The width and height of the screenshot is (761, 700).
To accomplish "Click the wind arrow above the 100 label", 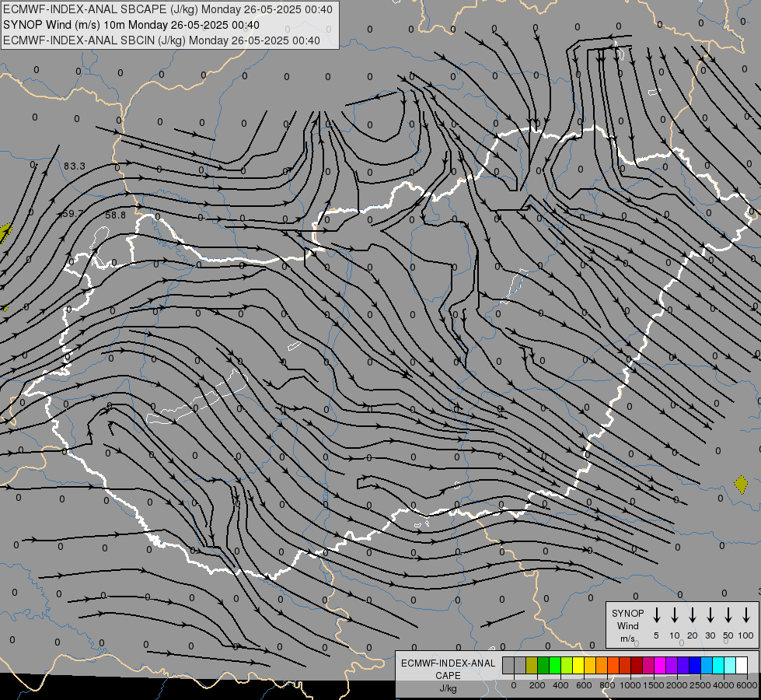I will pyautogui.click(x=746, y=615).
